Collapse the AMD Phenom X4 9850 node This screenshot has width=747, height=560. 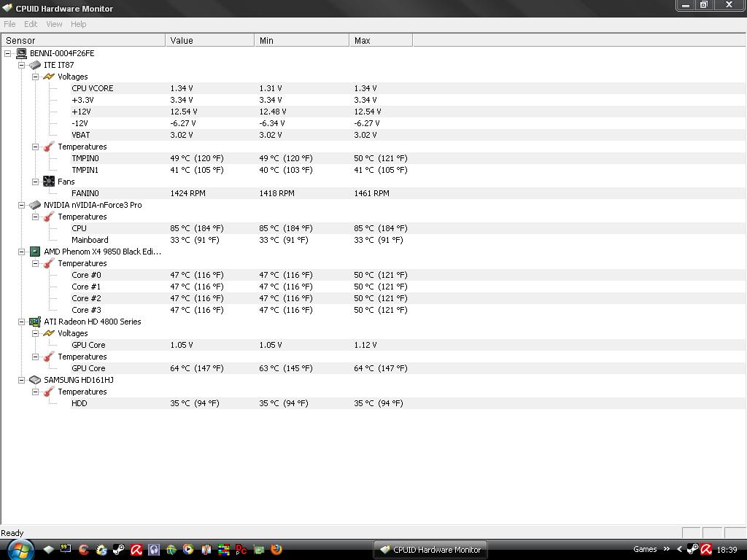(x=21, y=252)
